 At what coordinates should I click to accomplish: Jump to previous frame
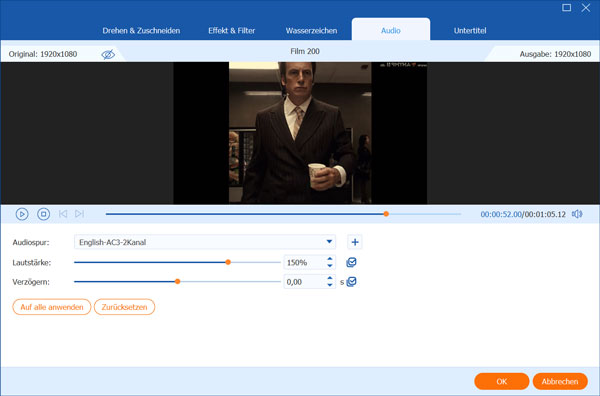63,214
